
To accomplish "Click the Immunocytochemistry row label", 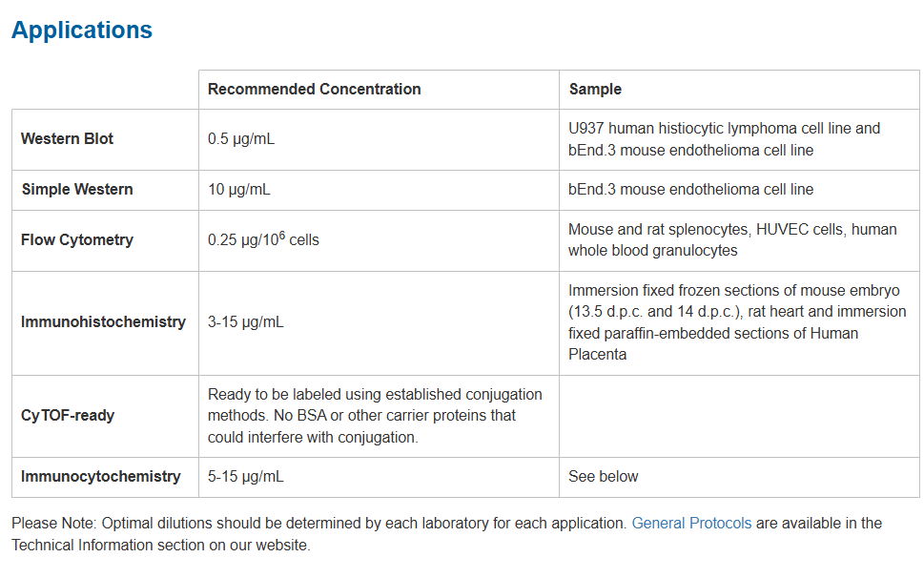I will point(100,477).
